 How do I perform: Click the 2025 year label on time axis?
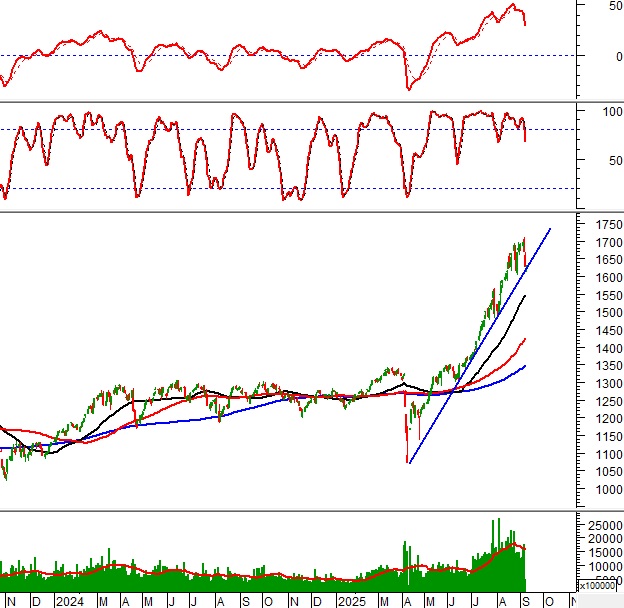click(351, 601)
